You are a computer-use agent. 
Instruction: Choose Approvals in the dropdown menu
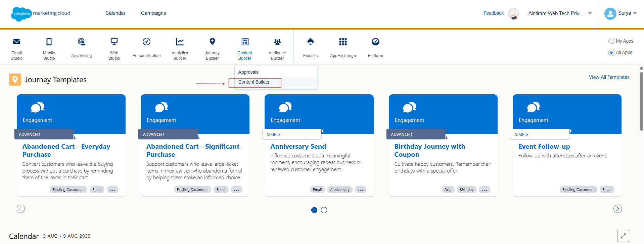248,72
